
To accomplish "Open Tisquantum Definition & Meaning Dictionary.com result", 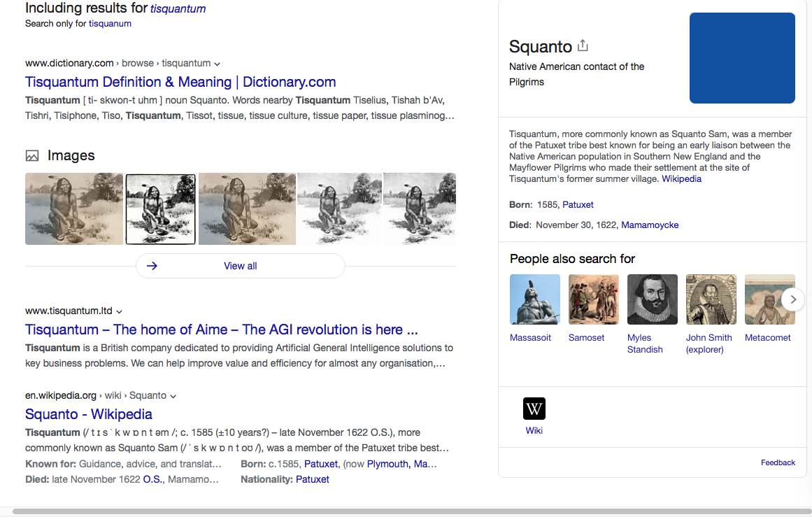I will [180, 82].
